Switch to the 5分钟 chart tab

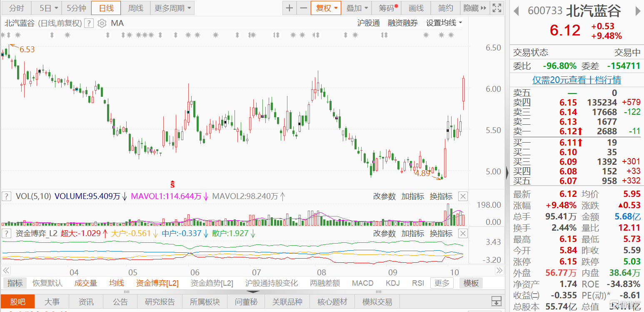76,8
